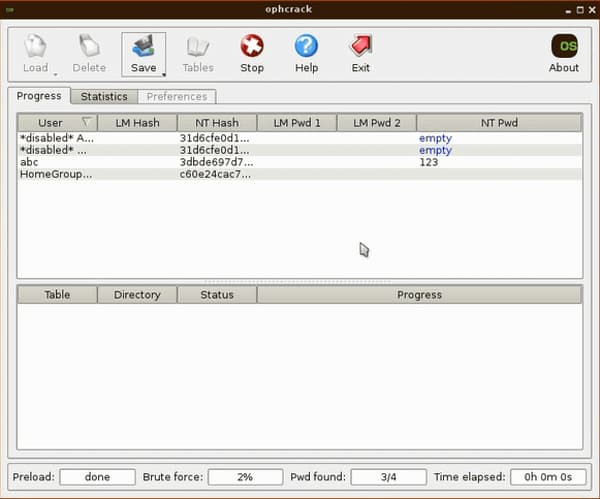The image size is (600, 499).
Task: Click the Status column header
Action: tap(216, 295)
